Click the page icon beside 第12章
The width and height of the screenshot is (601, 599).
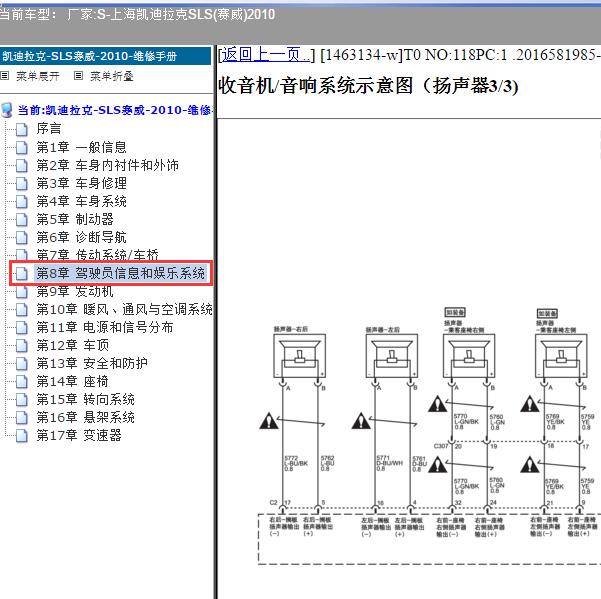(22, 346)
